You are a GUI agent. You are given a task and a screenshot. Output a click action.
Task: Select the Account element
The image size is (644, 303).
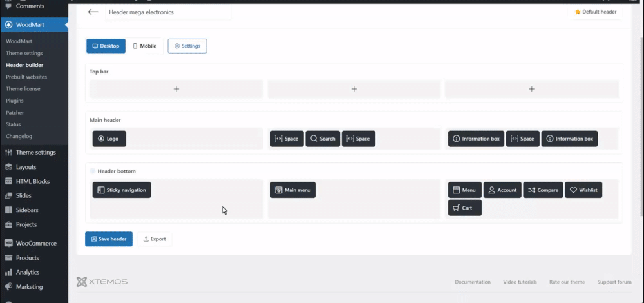coord(502,190)
